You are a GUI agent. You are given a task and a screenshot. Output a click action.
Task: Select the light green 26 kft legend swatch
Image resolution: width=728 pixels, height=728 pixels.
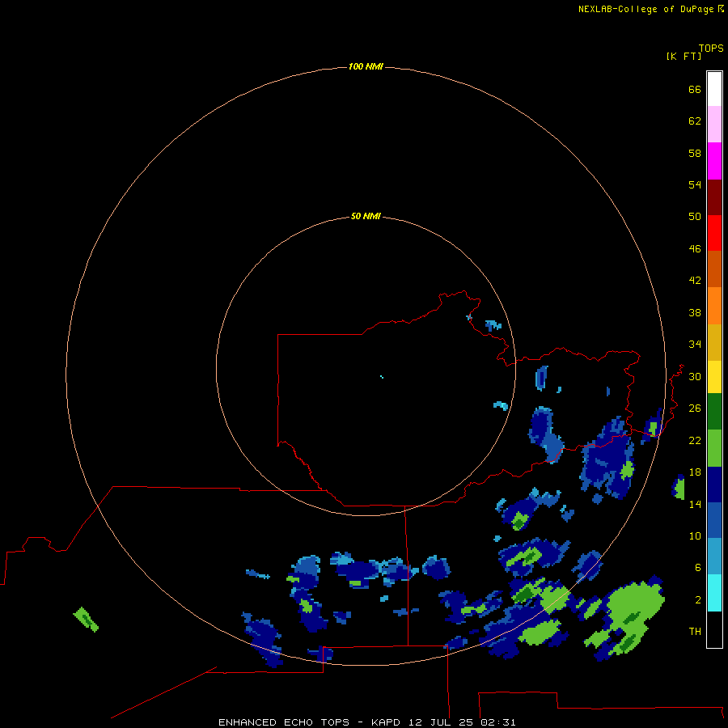pyautogui.click(x=714, y=448)
